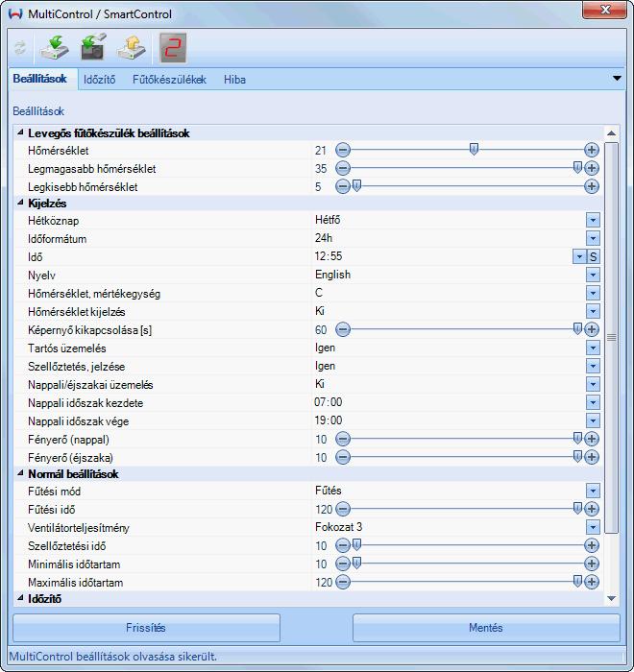Collapse the Normál beállítások section
634x672 pixels.
[20, 473]
